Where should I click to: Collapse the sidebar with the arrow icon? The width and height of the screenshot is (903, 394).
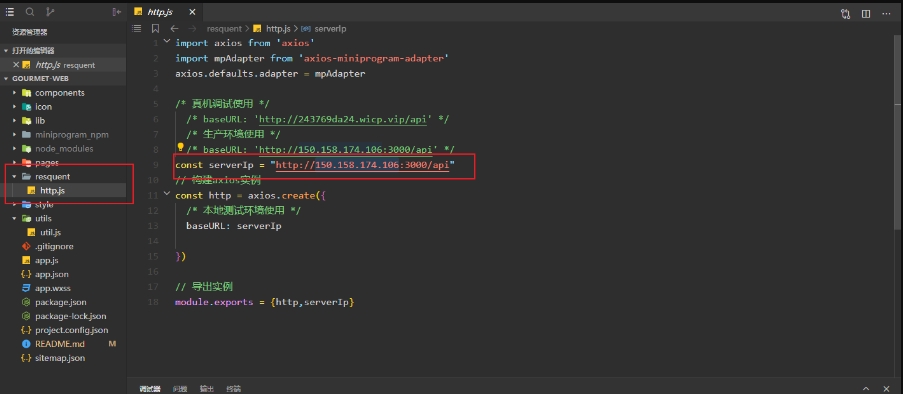click(x=116, y=12)
